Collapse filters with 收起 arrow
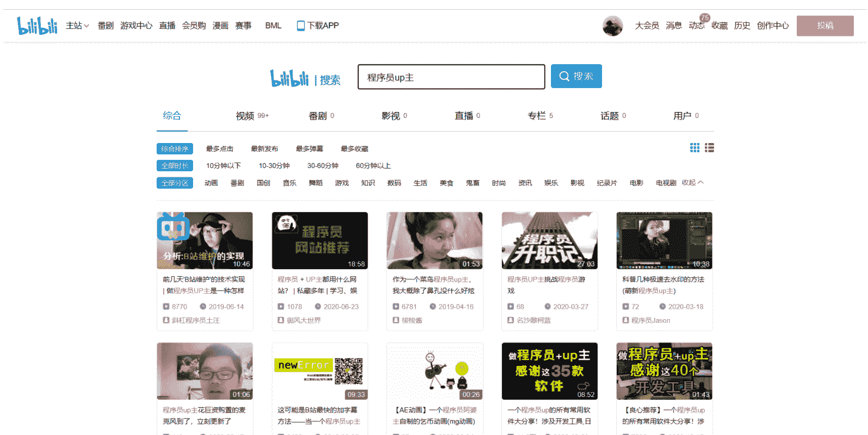This screenshot has height=435, width=868. (692, 183)
